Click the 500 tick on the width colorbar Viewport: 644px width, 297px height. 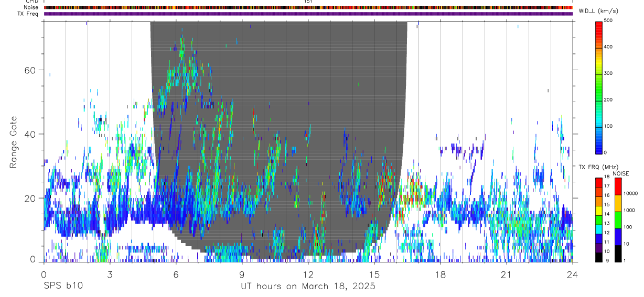pos(608,21)
